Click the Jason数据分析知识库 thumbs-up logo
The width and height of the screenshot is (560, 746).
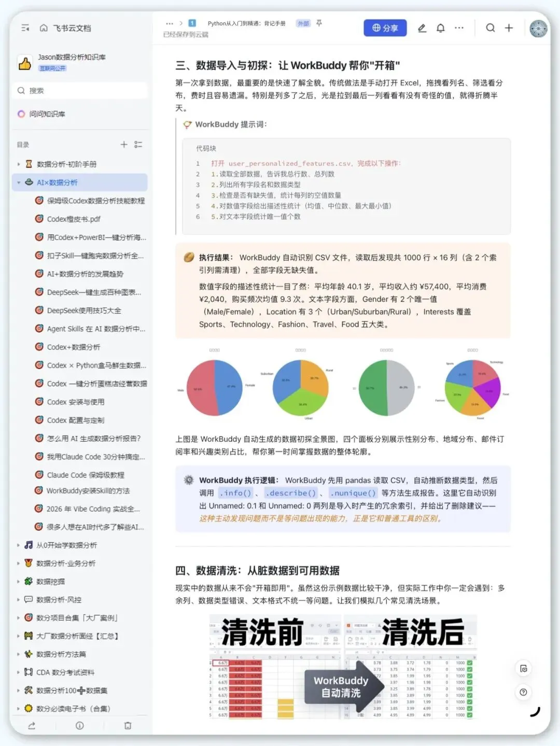[25, 63]
